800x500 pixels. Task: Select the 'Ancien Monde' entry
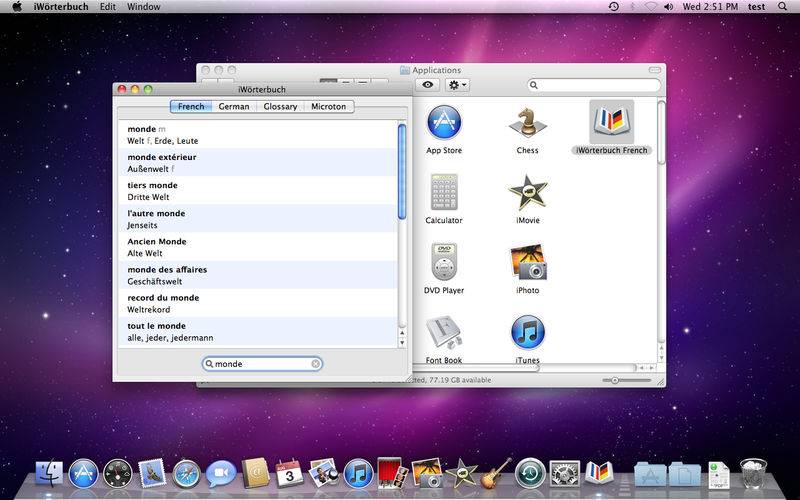[257, 247]
